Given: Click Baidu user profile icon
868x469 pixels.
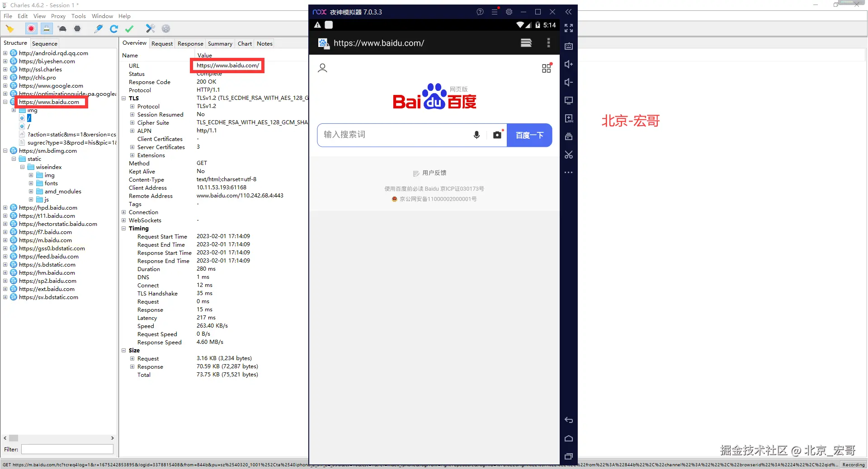Looking at the screenshot, I should (x=322, y=68).
